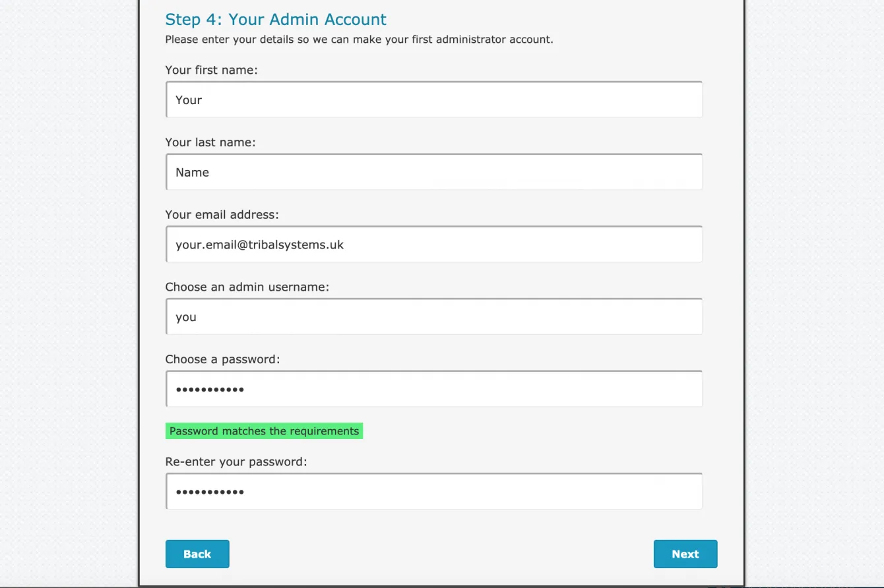Viewport: 884px width, 588px height.
Task: Select the last name input field
Action: pyautogui.click(x=434, y=172)
